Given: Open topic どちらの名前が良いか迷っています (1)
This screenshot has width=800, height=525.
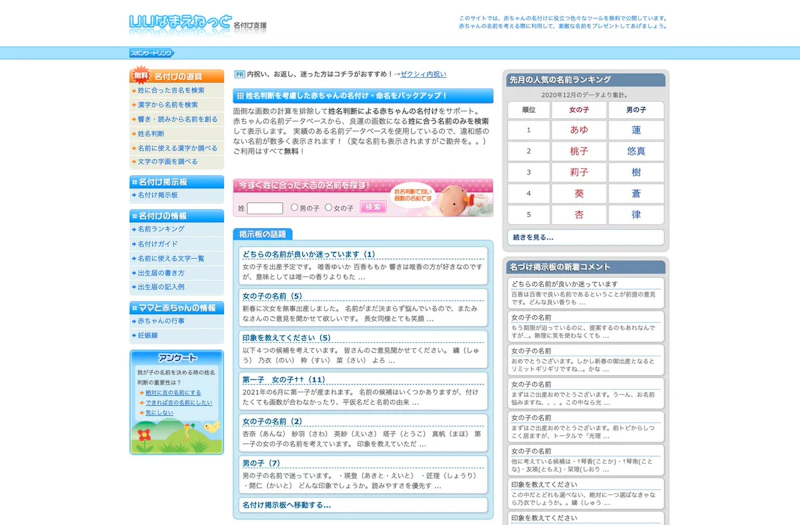Looking at the screenshot, I should point(309,254).
